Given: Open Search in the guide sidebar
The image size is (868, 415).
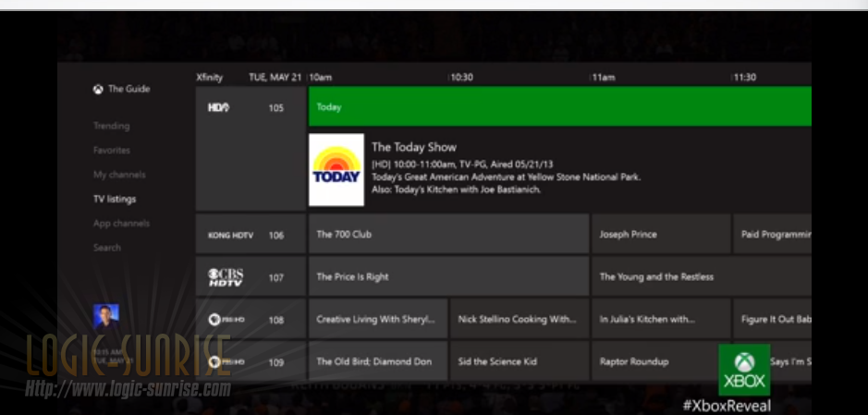Looking at the screenshot, I should (107, 248).
